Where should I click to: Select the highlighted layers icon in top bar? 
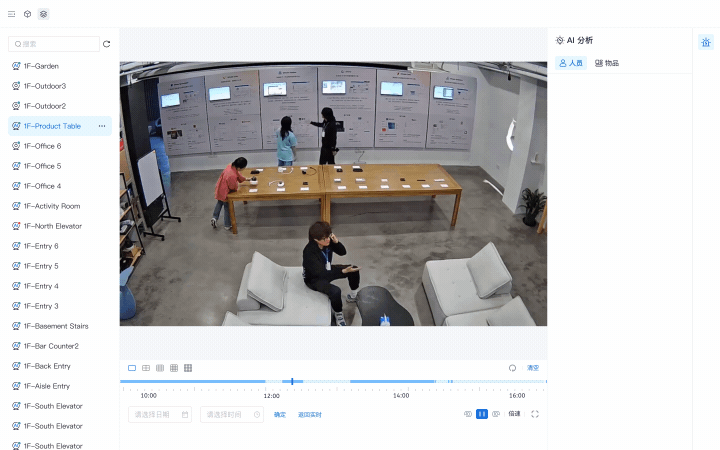coord(43,14)
